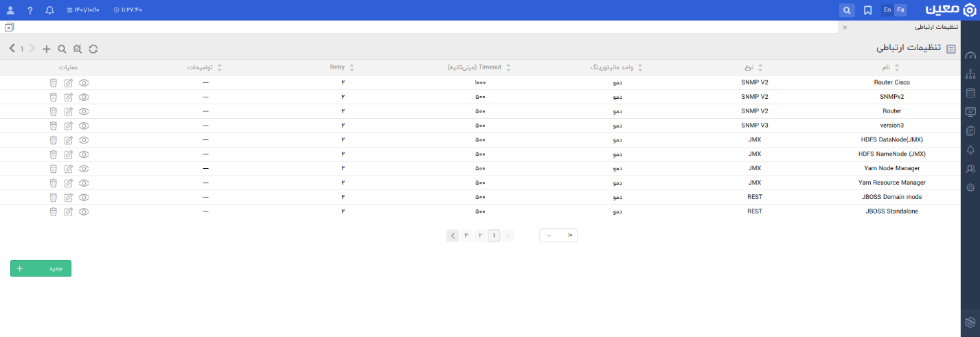View JBOSS Standalone row details
The height and width of the screenshot is (337, 980).
point(84,211)
